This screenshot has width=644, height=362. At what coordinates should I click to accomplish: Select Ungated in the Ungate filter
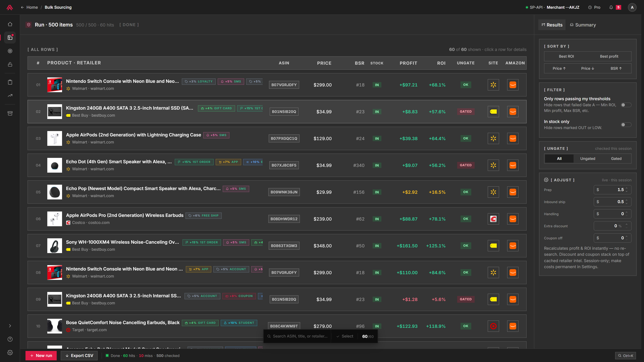(x=588, y=159)
